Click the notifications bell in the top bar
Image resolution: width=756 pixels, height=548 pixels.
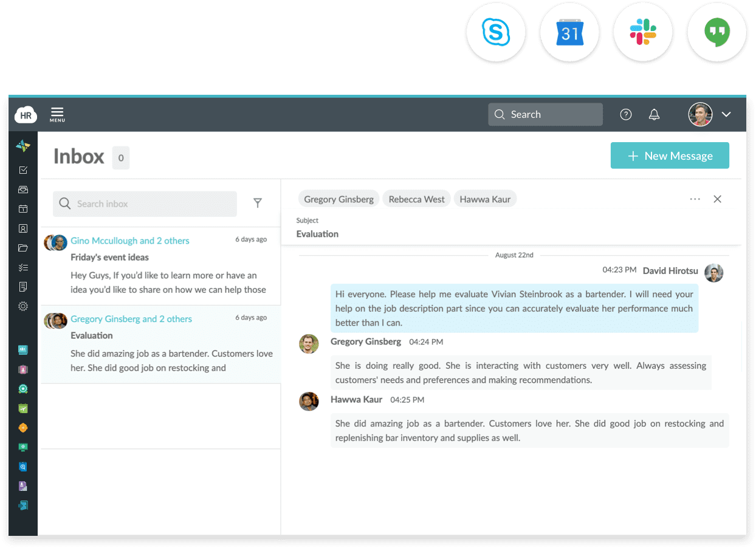point(654,114)
